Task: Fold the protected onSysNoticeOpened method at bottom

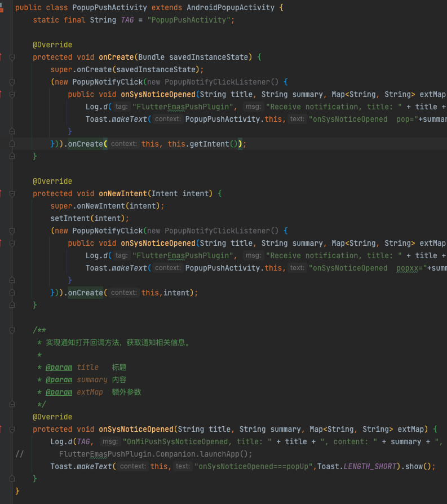Action: point(12,430)
